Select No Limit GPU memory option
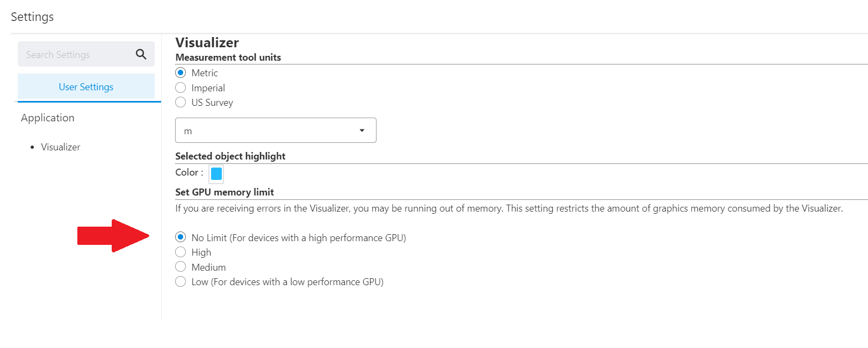Viewport: 868px width, 348px height. tap(180, 237)
